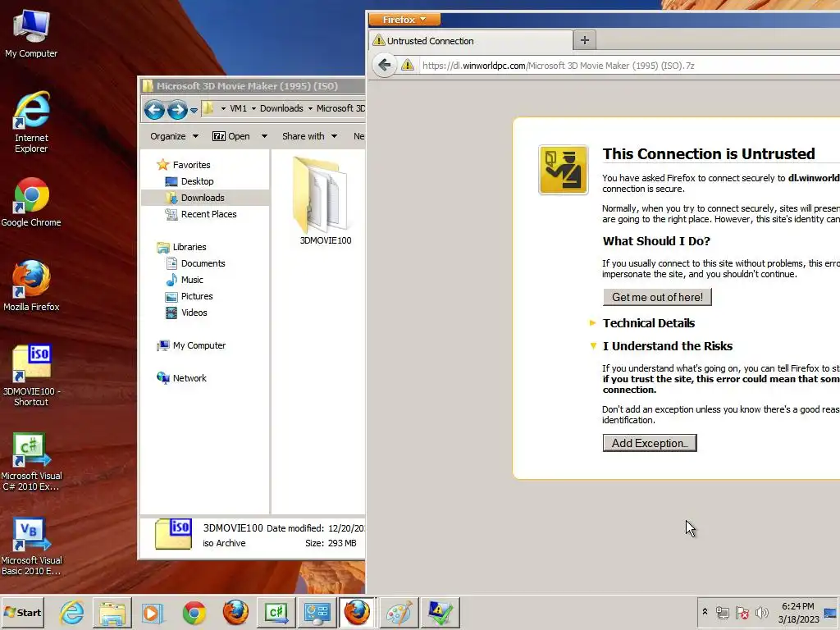Click the Firefox address bar URL
This screenshot has width=840, height=630.
tap(558, 66)
